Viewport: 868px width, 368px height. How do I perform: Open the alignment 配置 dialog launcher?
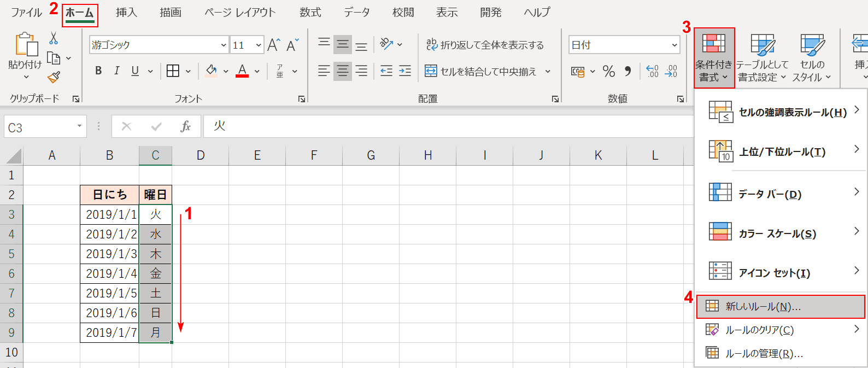(555, 99)
